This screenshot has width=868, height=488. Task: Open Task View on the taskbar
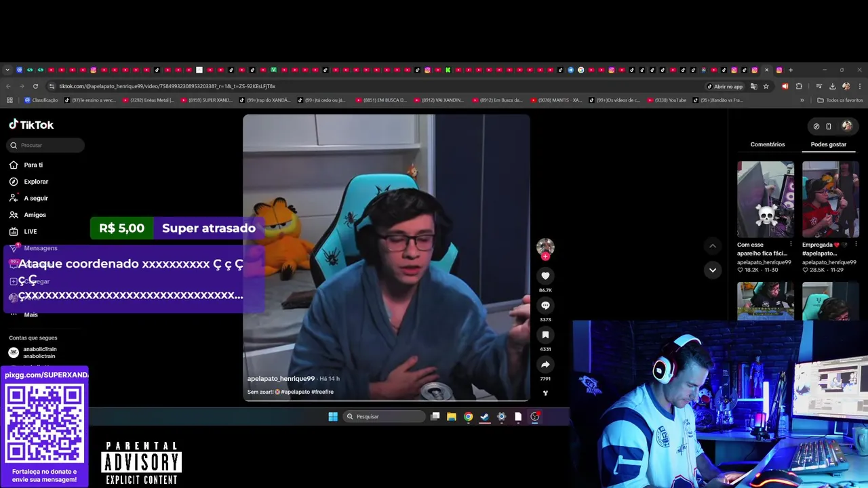435,416
